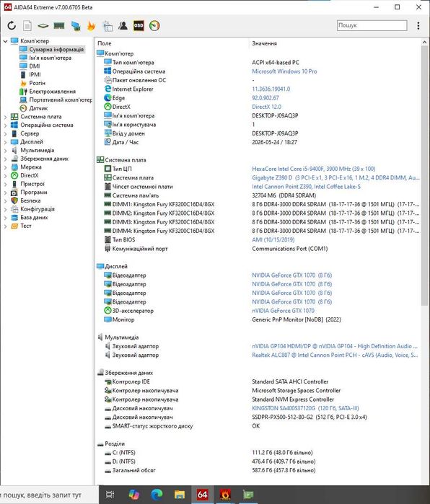430x504 pixels.
Task: Open the Датчик sensor item
Action: pyautogui.click(x=38, y=108)
